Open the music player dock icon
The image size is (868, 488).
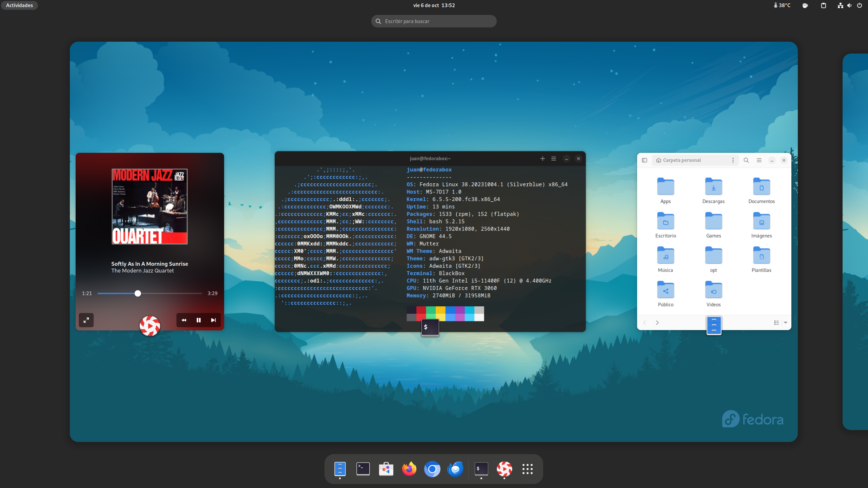tap(504, 469)
